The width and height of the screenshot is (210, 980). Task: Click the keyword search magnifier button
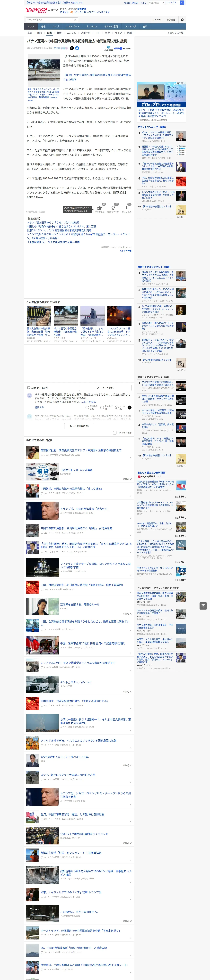[75, 19]
